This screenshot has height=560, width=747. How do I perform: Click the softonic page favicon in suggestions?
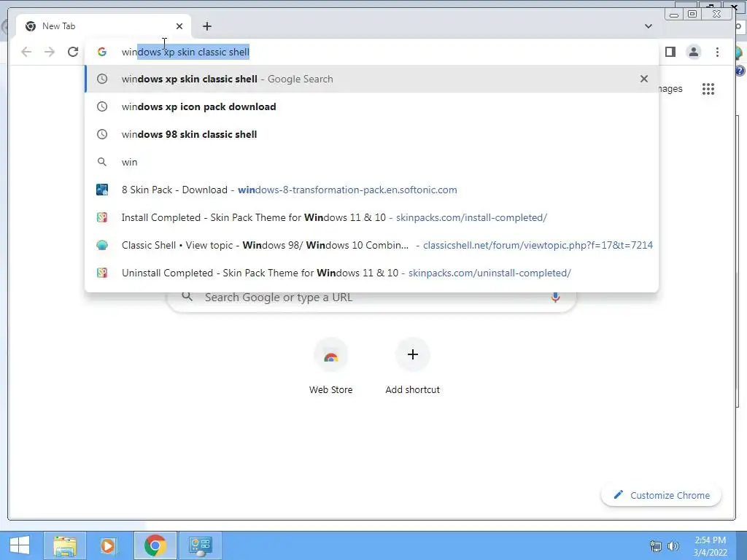[x=102, y=190]
